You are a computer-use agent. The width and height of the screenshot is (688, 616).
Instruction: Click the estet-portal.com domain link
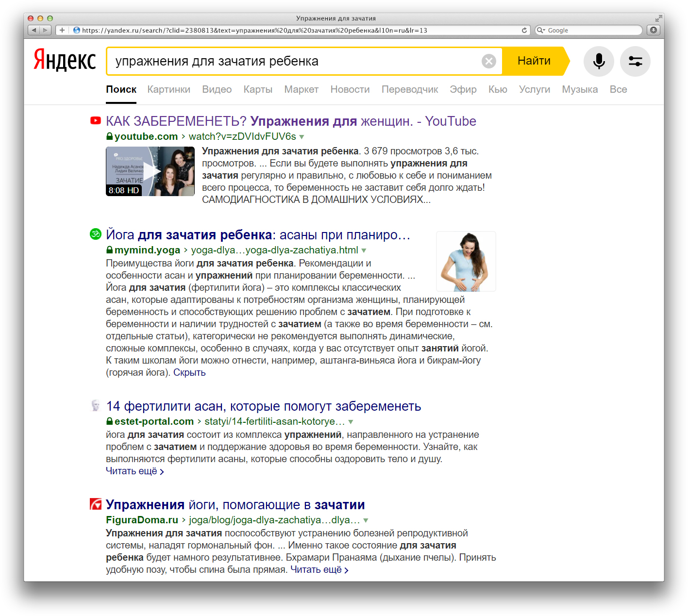154,421
